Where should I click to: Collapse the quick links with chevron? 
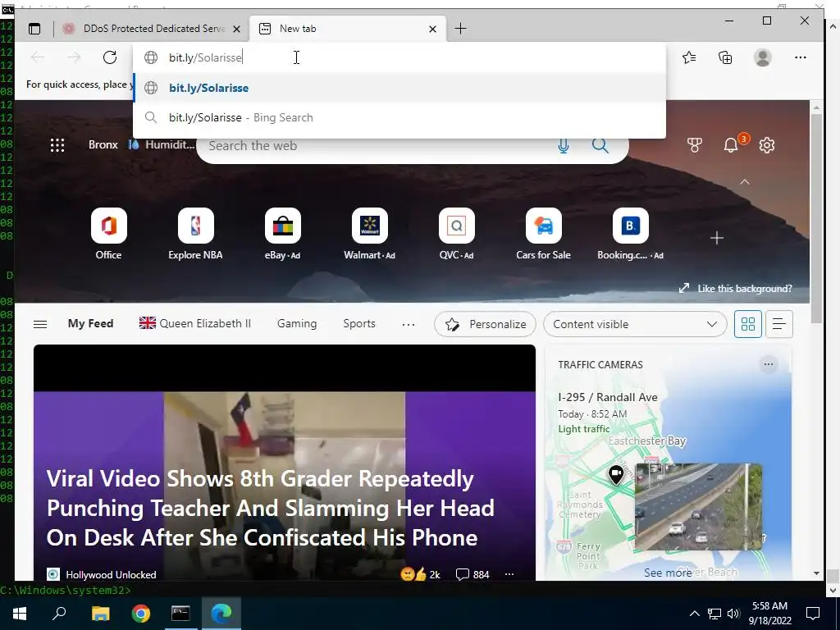click(745, 182)
